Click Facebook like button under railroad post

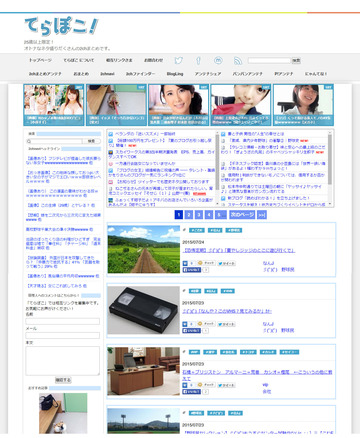pos(192,270)
